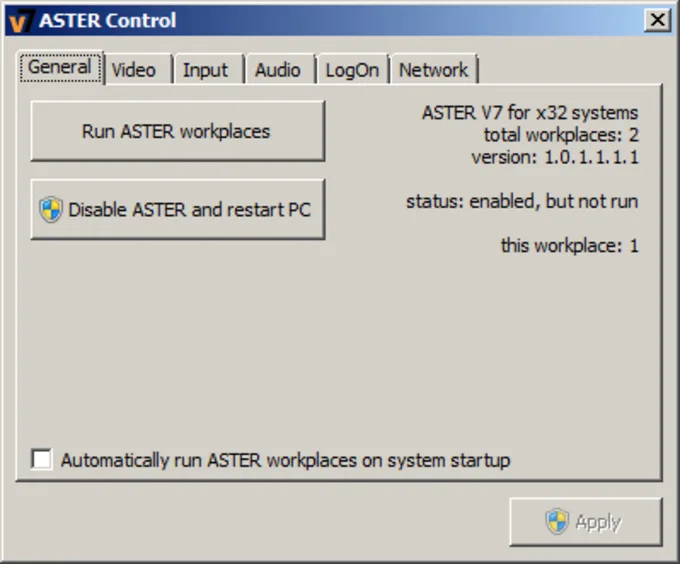Open the Input tab
Screen dimensions: 680x564
coord(209,70)
